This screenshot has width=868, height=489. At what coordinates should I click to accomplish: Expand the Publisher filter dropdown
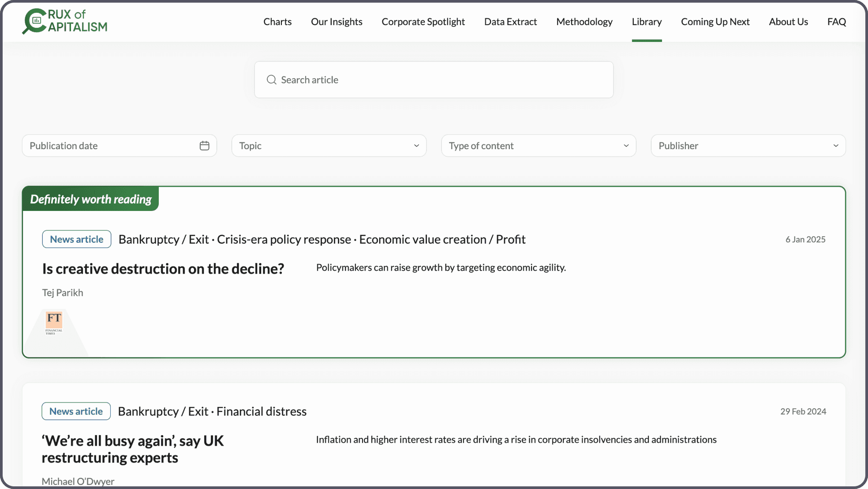(748, 146)
